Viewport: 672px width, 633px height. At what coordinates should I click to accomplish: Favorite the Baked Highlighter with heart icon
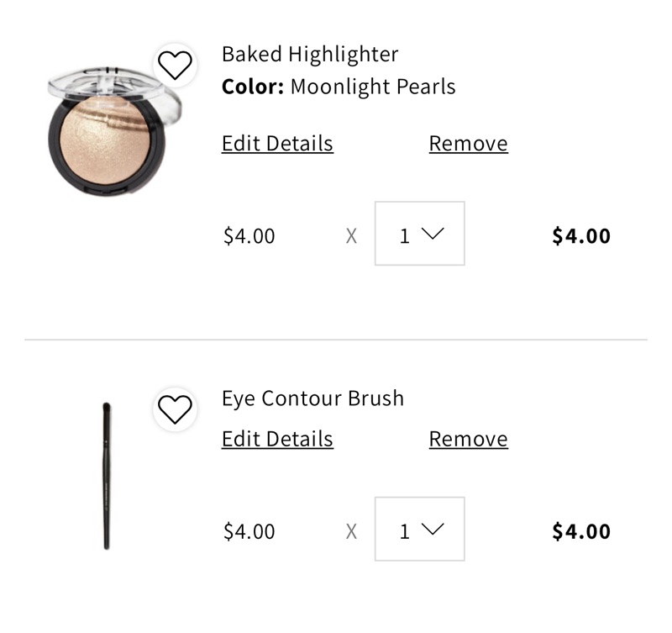pyautogui.click(x=175, y=65)
